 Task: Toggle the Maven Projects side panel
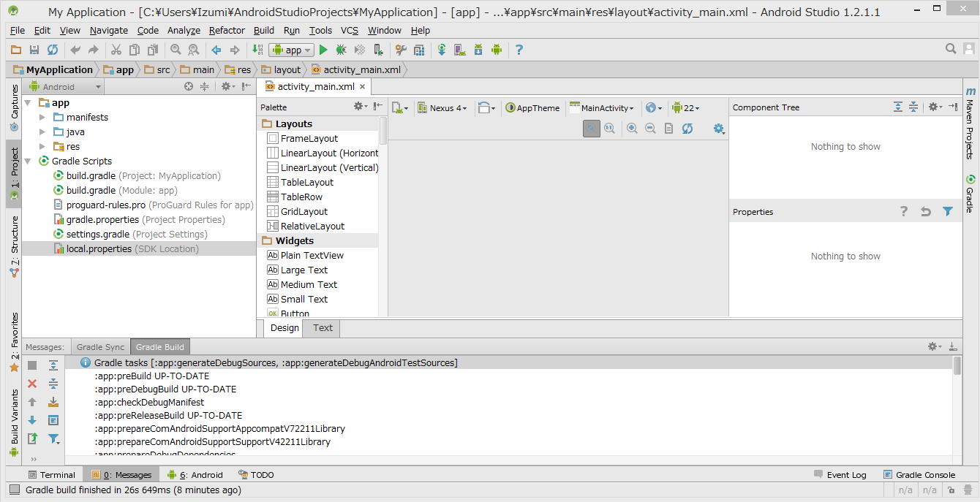click(970, 123)
